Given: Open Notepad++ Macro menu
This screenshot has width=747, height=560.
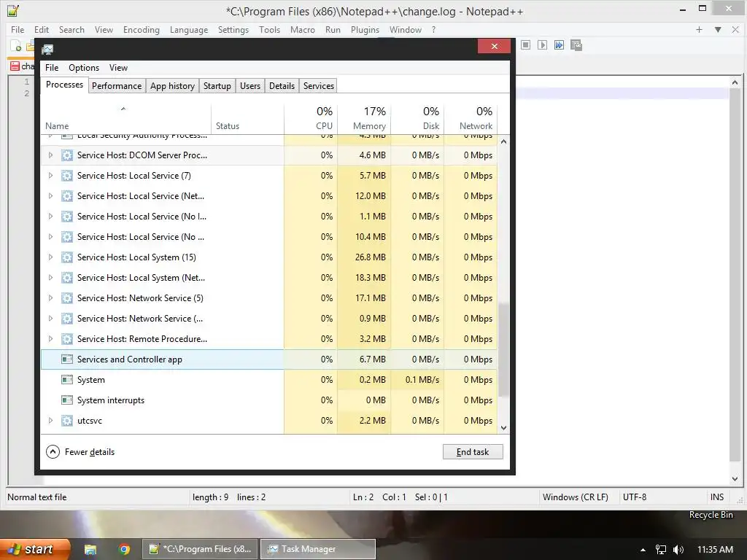Looking at the screenshot, I should pyautogui.click(x=303, y=29).
